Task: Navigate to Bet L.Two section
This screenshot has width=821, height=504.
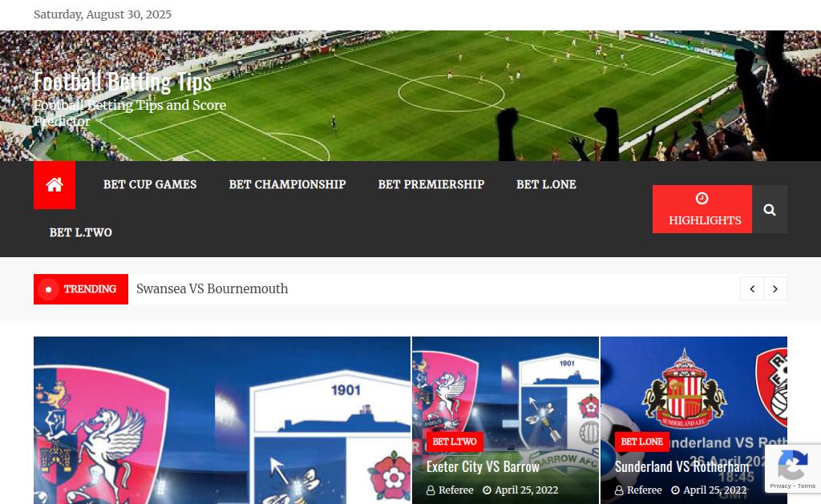Action: click(81, 232)
